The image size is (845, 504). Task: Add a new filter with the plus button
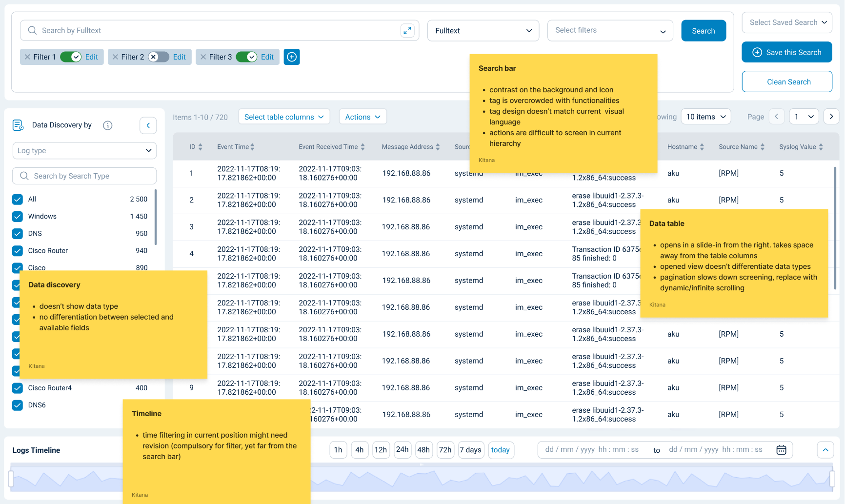tap(292, 57)
